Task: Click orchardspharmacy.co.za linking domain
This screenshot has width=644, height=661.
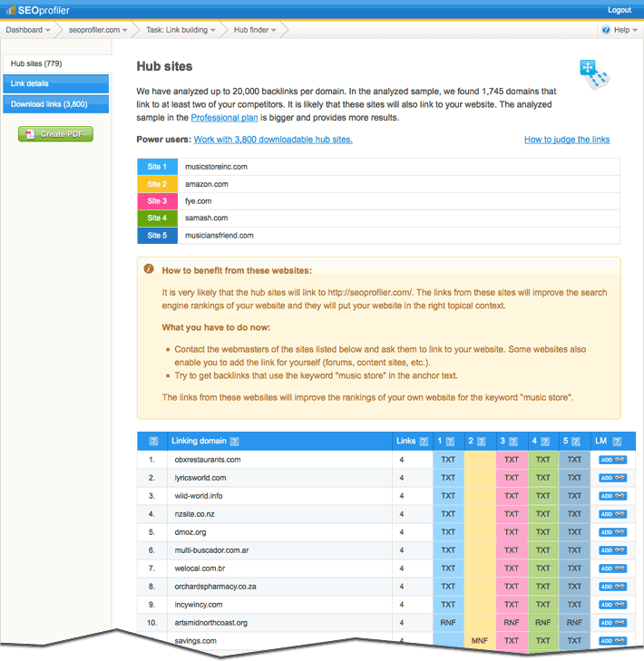Action: point(215,587)
